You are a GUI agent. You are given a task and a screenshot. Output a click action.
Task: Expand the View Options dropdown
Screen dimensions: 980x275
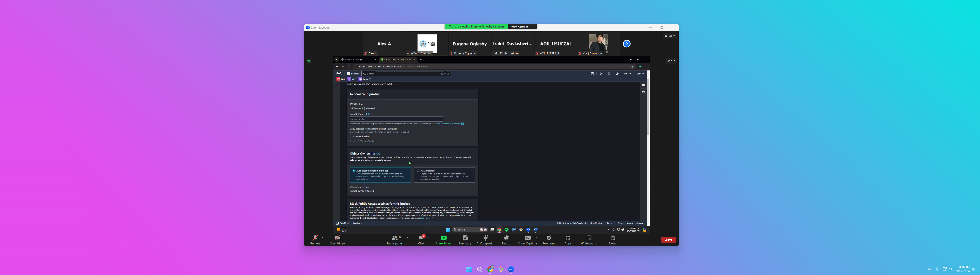(x=523, y=27)
